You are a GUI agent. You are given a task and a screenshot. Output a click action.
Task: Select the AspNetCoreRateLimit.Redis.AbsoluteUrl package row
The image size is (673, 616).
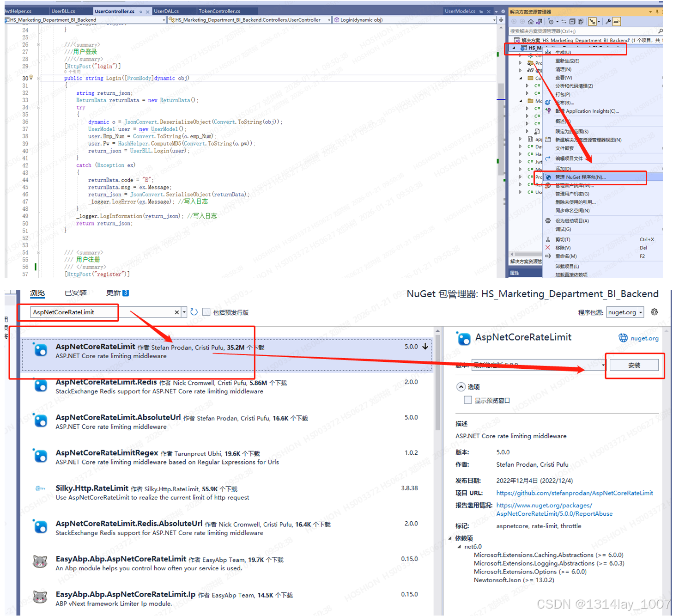coord(226,528)
